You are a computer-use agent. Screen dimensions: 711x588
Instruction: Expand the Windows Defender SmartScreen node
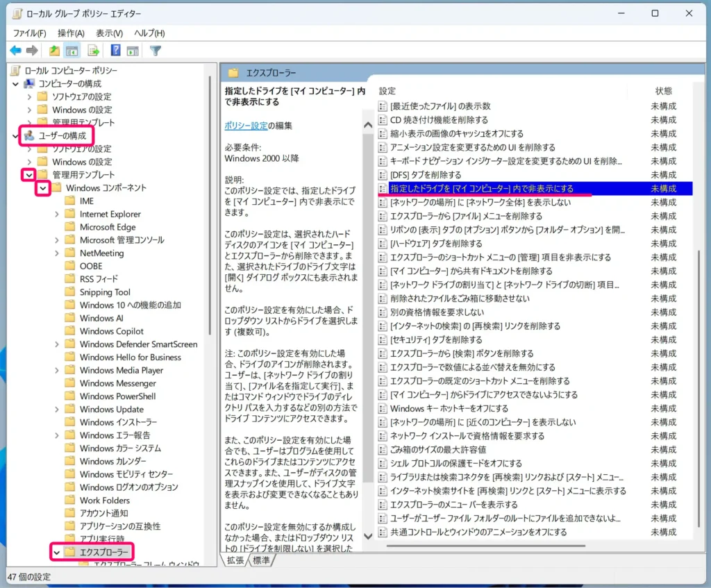tap(57, 344)
